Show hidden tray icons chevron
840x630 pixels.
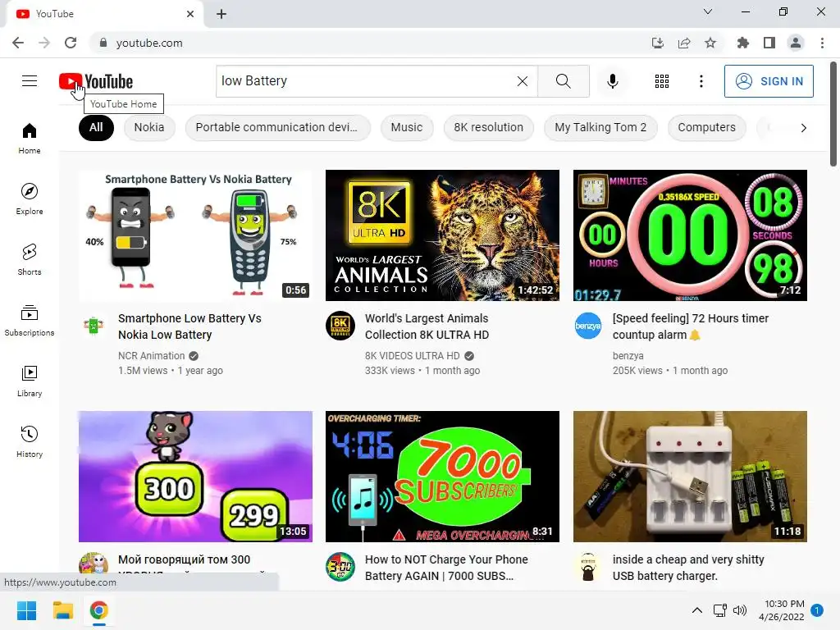696,610
